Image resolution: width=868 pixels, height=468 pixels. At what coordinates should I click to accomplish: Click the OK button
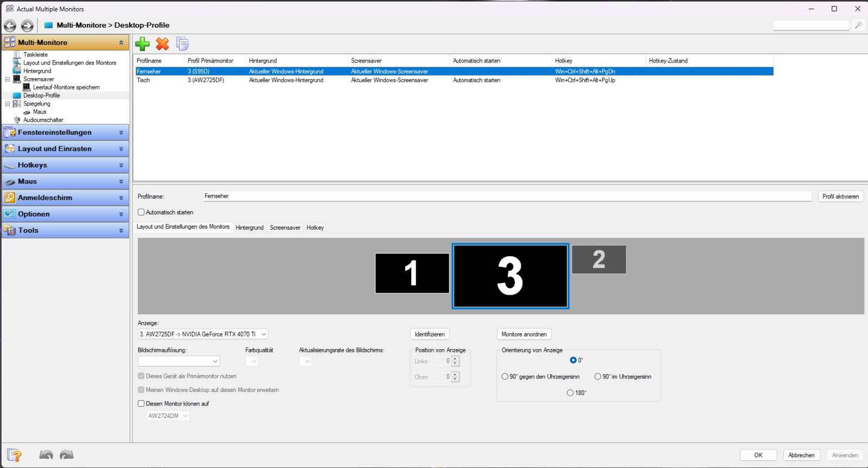click(x=758, y=455)
